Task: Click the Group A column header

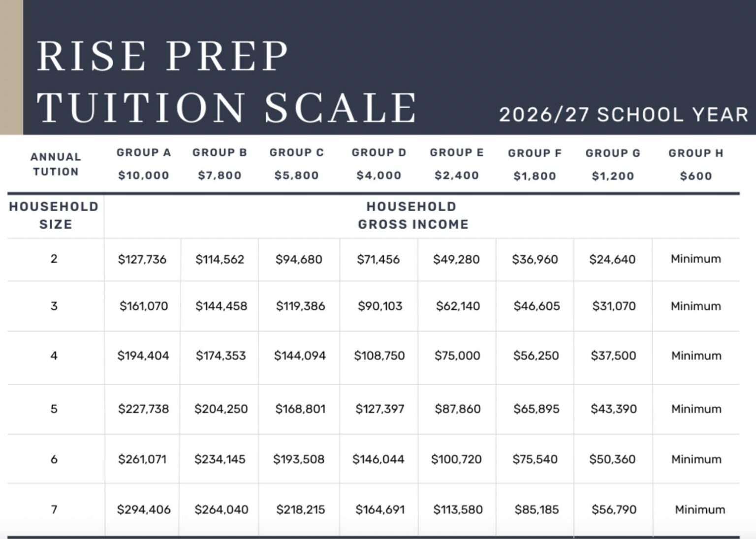Action: tap(144, 153)
